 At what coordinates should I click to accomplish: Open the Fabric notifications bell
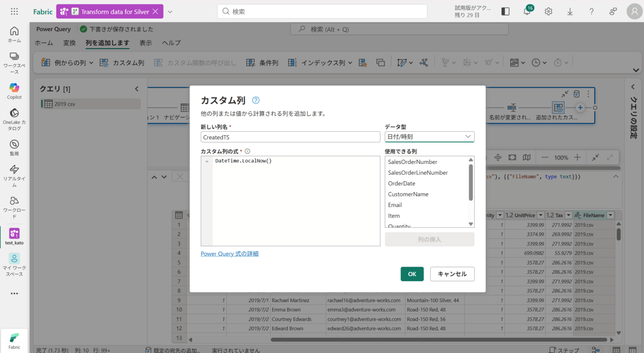(x=527, y=12)
